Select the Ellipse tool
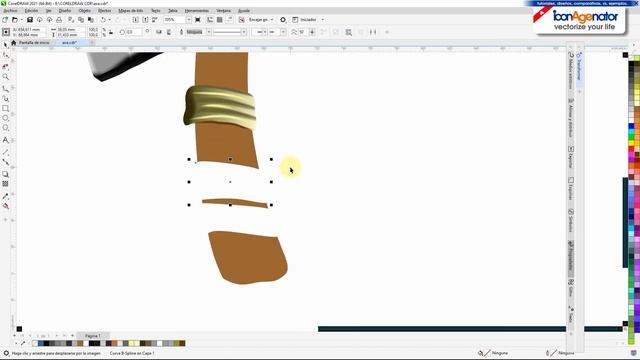The width and height of the screenshot is (640, 360). [x=5, y=118]
